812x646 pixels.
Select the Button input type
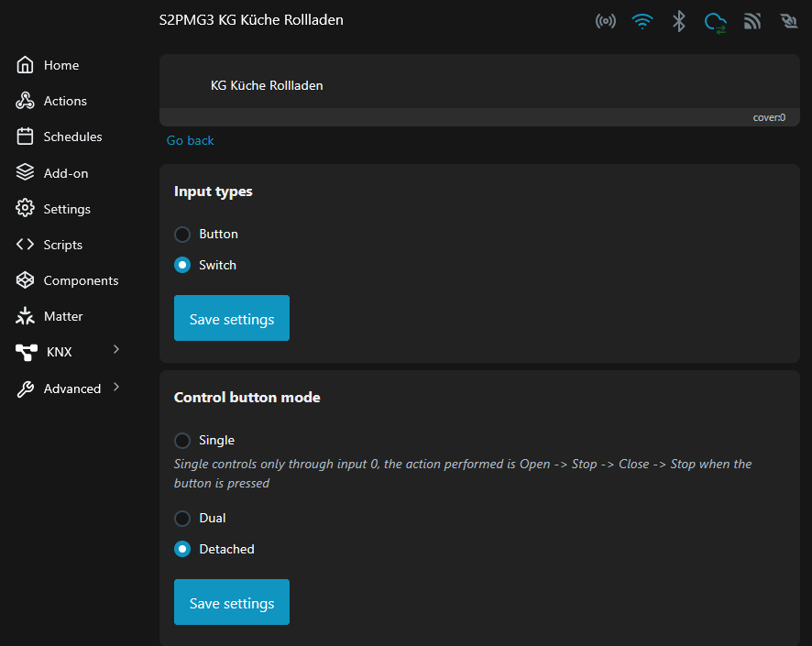coord(182,234)
